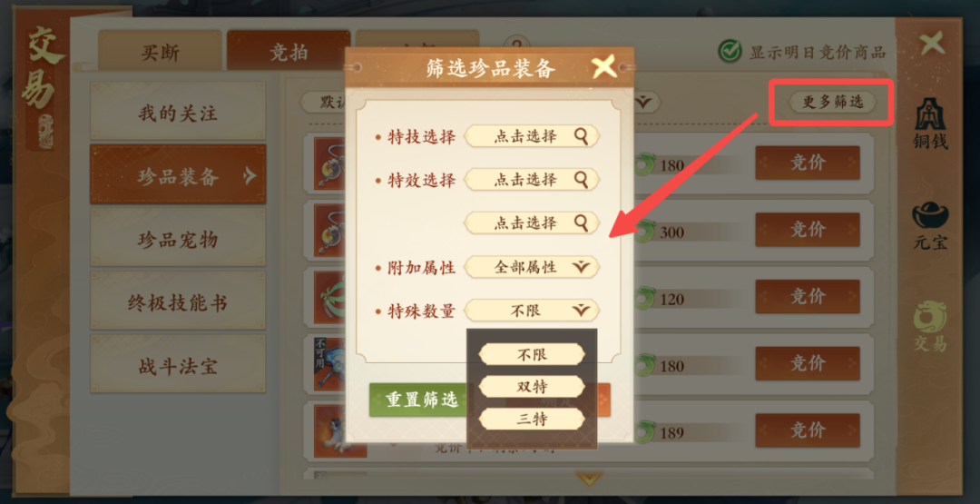Select the 交易 jade dragon icon
Screen dimensions: 980x504
point(931,326)
